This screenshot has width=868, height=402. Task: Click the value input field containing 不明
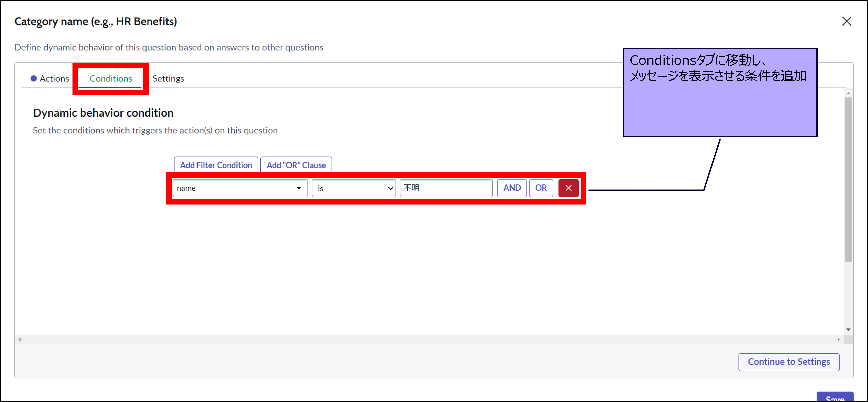pos(445,188)
